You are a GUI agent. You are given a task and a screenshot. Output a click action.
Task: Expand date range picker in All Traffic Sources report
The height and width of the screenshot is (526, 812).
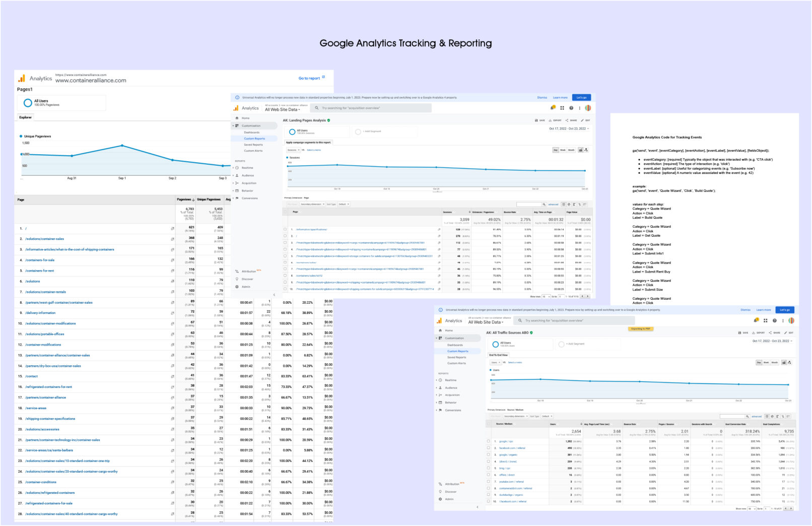772,341
